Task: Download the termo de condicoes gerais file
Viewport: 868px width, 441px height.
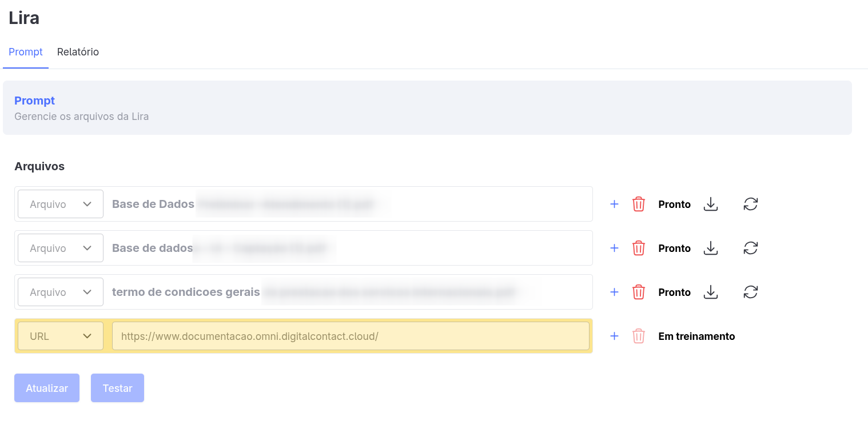Action: (x=710, y=292)
